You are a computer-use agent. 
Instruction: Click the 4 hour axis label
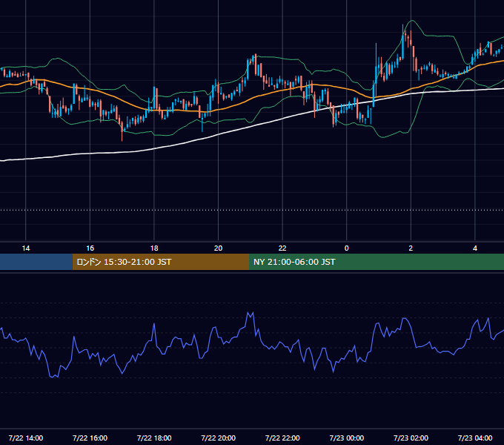[475, 248]
